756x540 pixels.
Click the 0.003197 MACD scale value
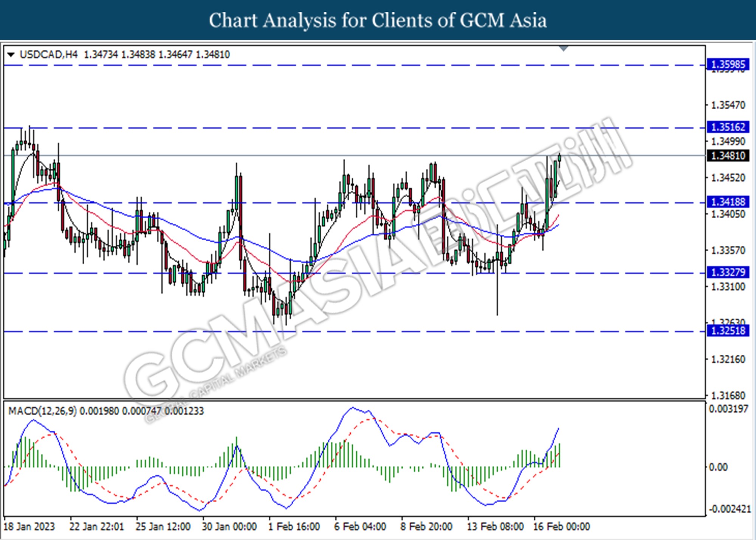tap(728, 409)
